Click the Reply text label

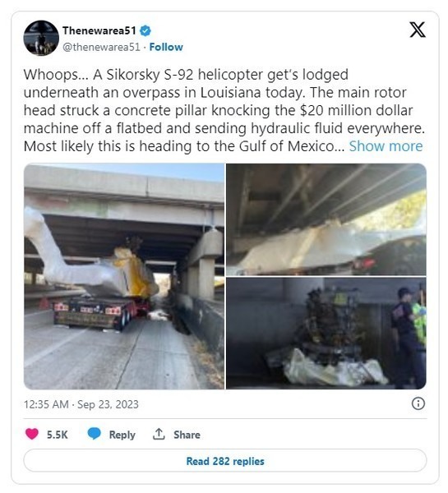(x=122, y=435)
